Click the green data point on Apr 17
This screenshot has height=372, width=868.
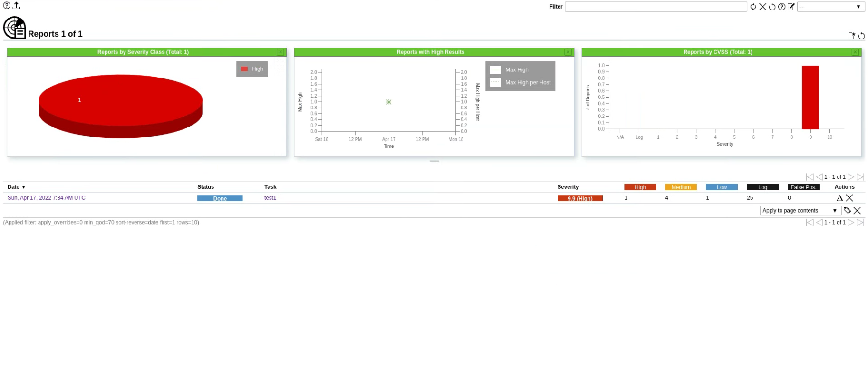[389, 102]
